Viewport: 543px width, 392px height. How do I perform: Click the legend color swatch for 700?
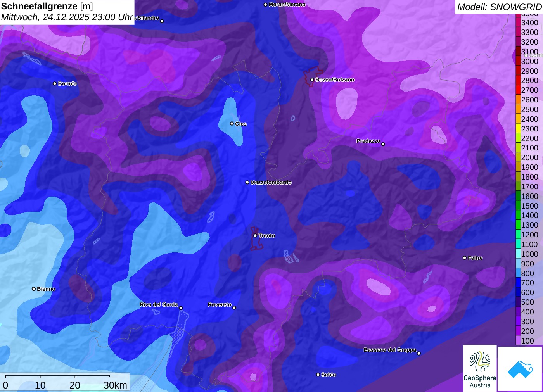[518, 283]
